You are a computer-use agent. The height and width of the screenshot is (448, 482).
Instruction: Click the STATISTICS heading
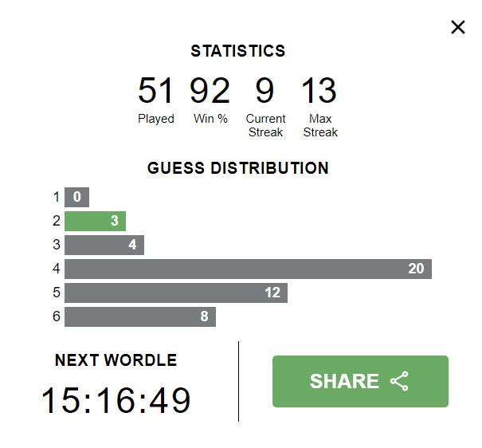pyautogui.click(x=237, y=51)
